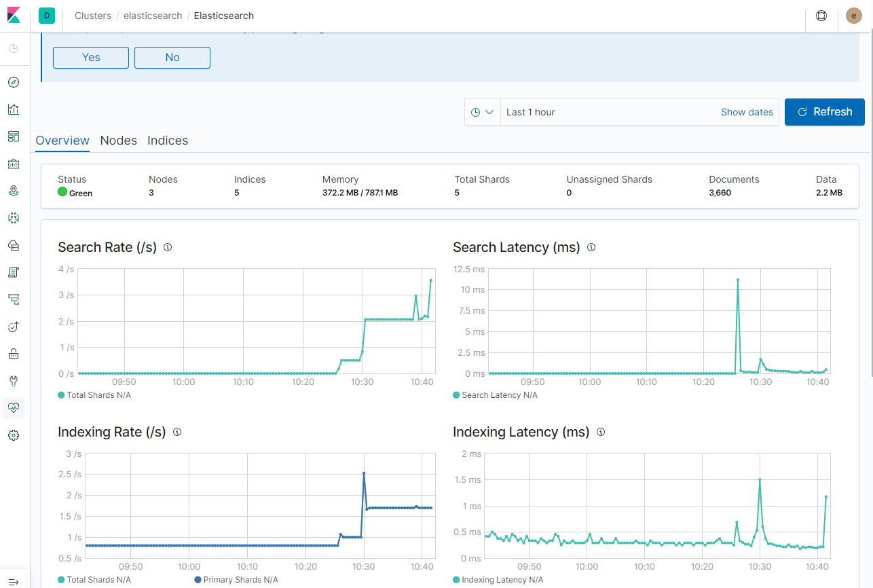Open Stack Monitoring heartbeat icon
The image size is (873, 588).
(x=14, y=408)
